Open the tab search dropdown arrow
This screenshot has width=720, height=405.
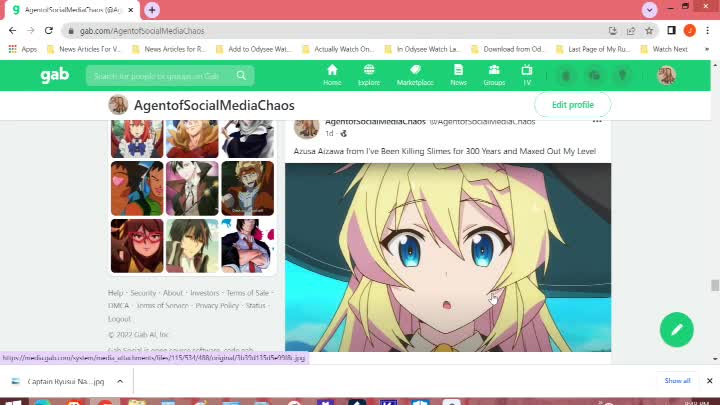[649, 10]
